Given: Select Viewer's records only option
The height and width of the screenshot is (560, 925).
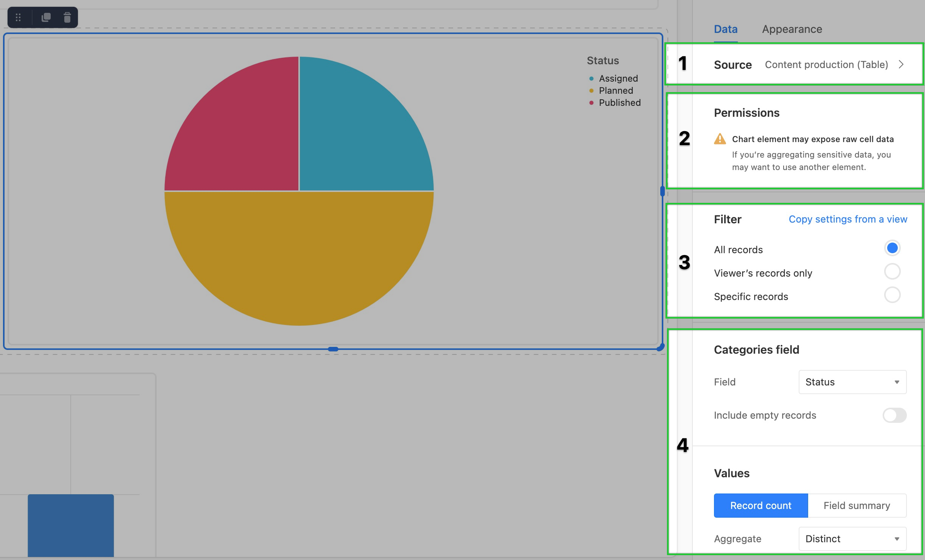Looking at the screenshot, I should click(892, 272).
